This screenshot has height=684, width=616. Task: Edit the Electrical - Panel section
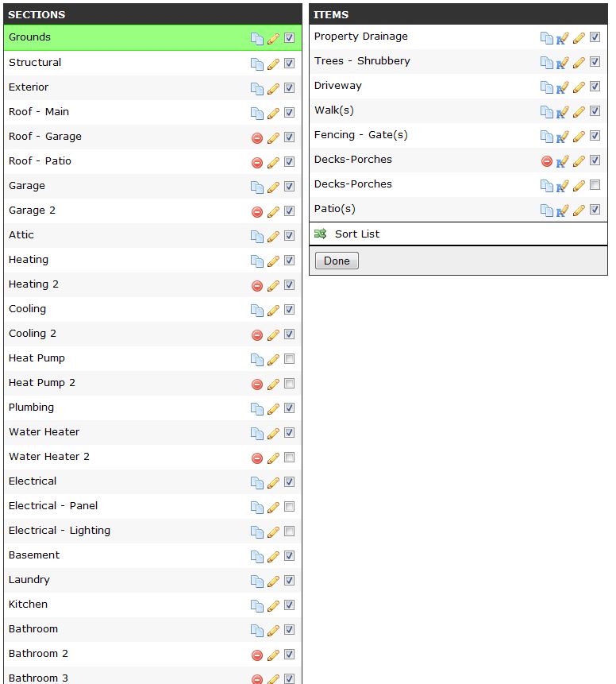point(273,508)
